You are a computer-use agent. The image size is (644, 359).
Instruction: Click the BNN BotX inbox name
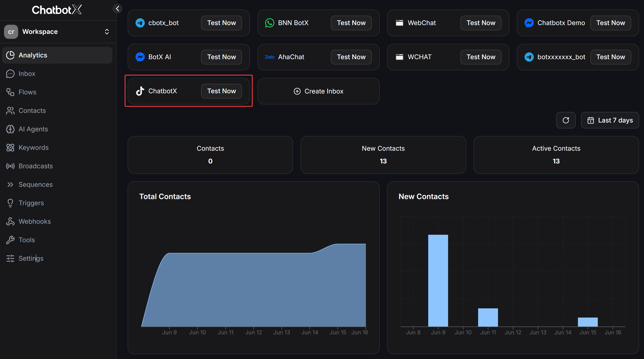coord(293,23)
